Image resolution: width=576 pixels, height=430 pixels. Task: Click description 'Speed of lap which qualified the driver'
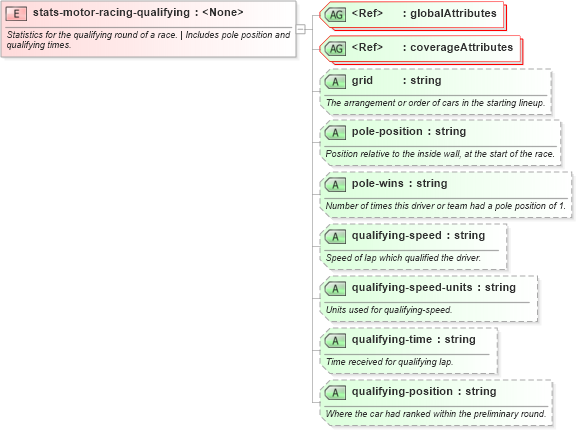point(403,258)
